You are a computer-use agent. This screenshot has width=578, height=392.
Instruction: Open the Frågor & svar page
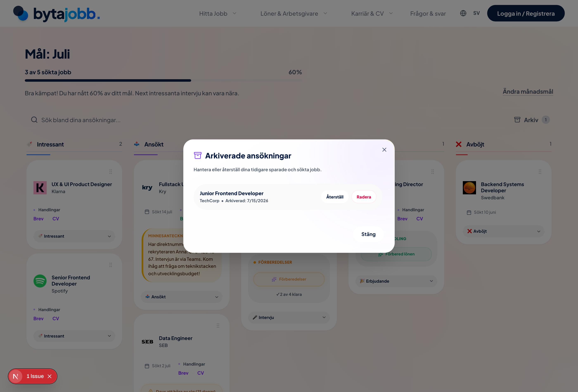coord(428,13)
